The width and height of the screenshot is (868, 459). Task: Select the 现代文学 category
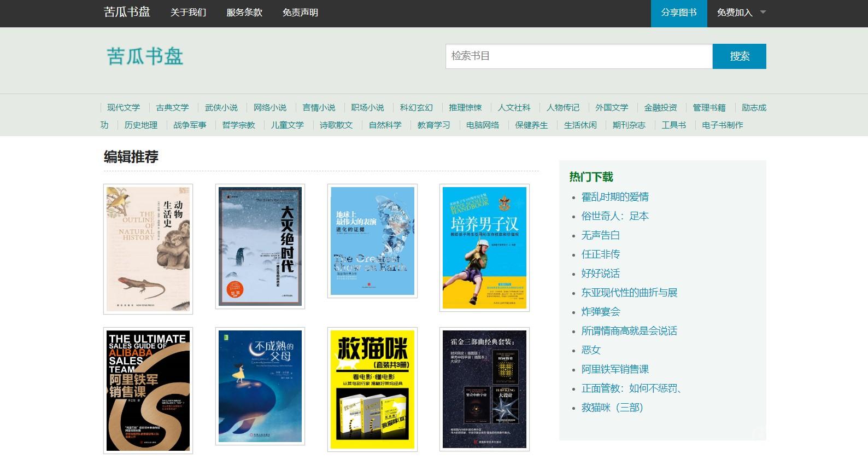click(124, 108)
